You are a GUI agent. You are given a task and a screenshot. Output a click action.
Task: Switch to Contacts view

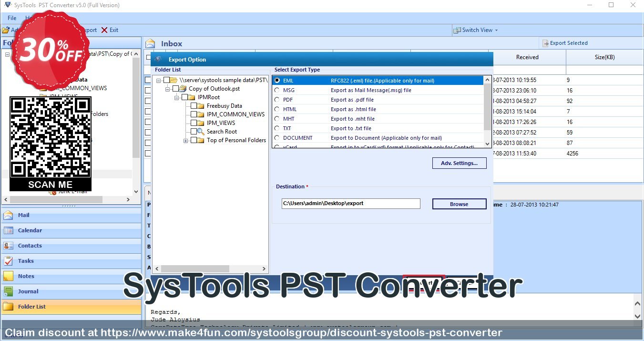pos(71,246)
